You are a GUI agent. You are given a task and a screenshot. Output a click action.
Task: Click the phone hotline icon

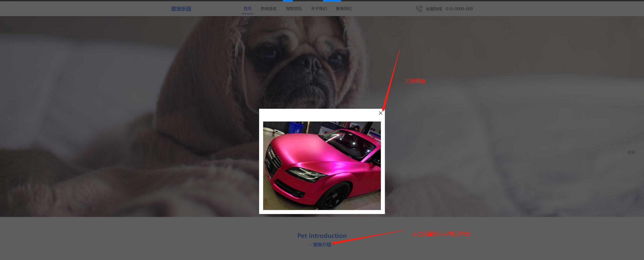coord(419,9)
